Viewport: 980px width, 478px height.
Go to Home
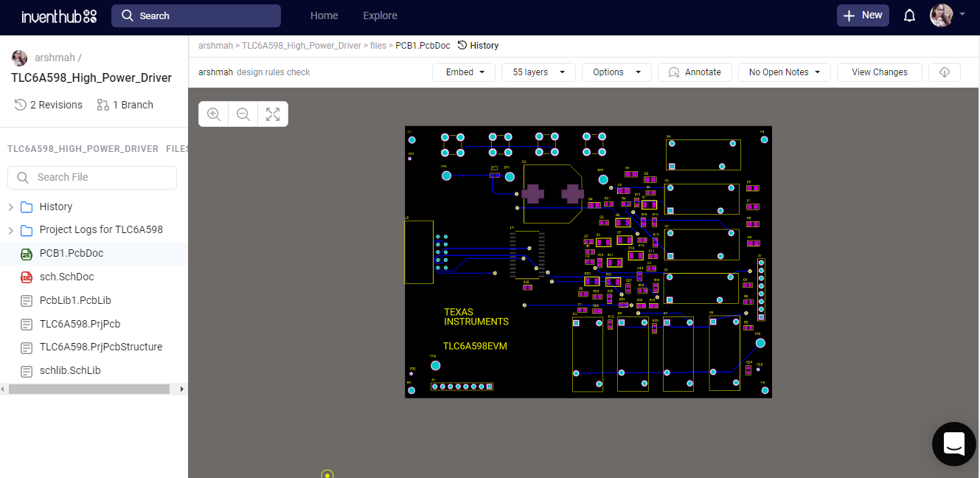pyautogui.click(x=324, y=15)
